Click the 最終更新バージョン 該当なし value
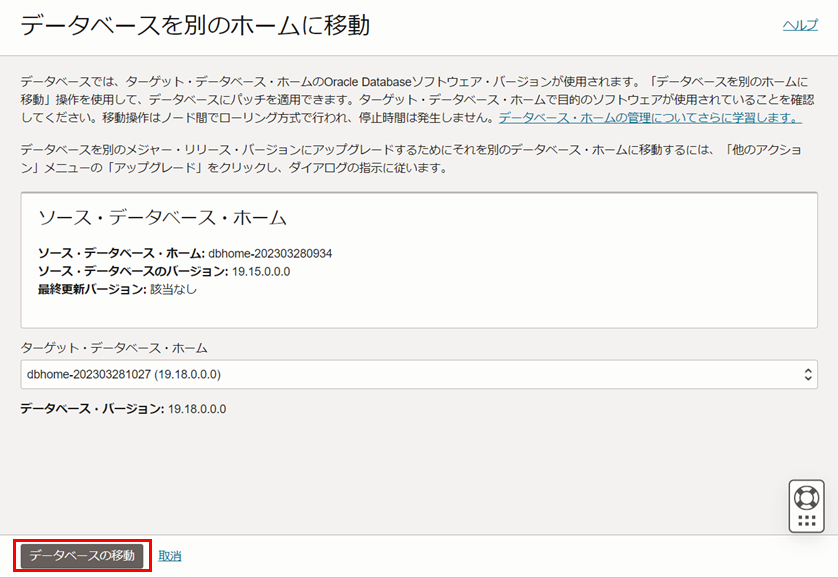838x578 pixels. click(x=173, y=290)
